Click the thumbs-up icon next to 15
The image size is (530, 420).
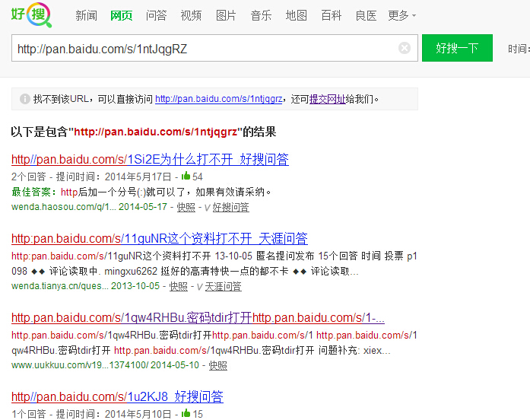point(186,413)
